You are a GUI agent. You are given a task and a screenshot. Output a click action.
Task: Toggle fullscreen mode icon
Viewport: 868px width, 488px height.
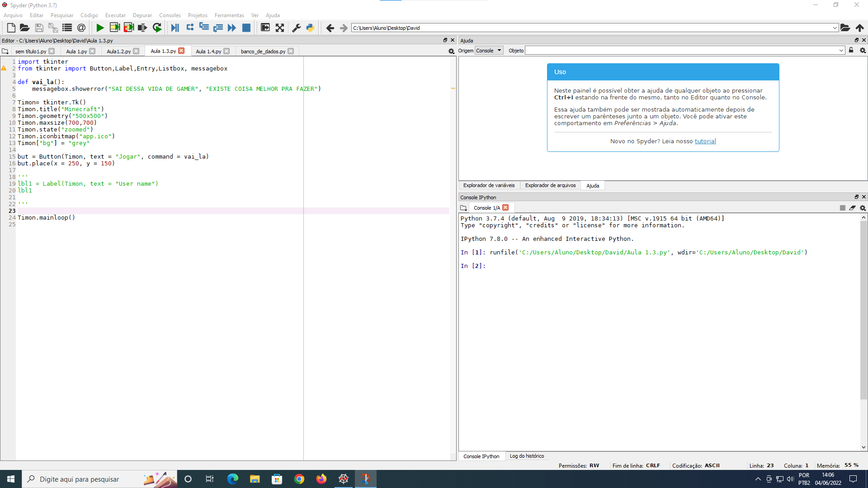pyautogui.click(x=280, y=28)
